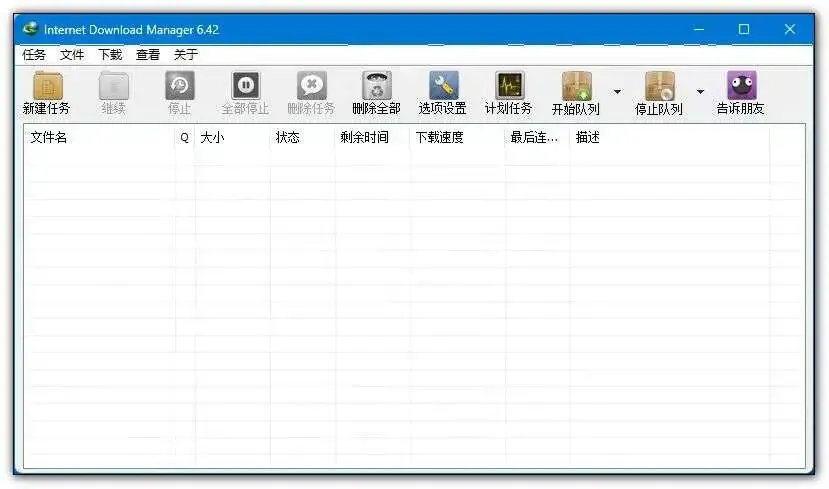This screenshot has width=829, height=489.
Task: Open the 关于 menu
Action: coord(186,54)
